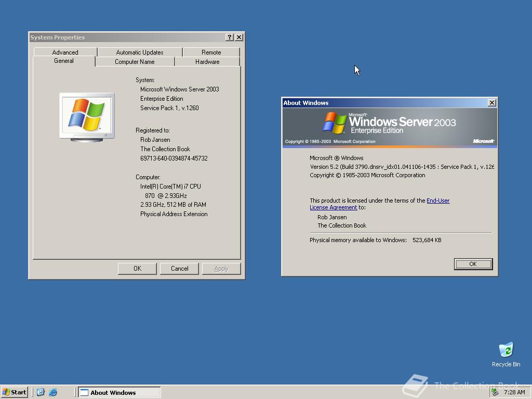Click 'Intel(R) Core(TM) i7 CPU' text
The width and height of the screenshot is (532, 399).
pos(170,187)
